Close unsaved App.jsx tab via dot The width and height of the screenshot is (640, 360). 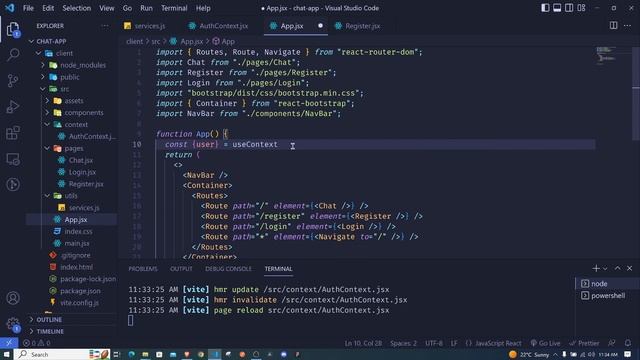pos(320,26)
